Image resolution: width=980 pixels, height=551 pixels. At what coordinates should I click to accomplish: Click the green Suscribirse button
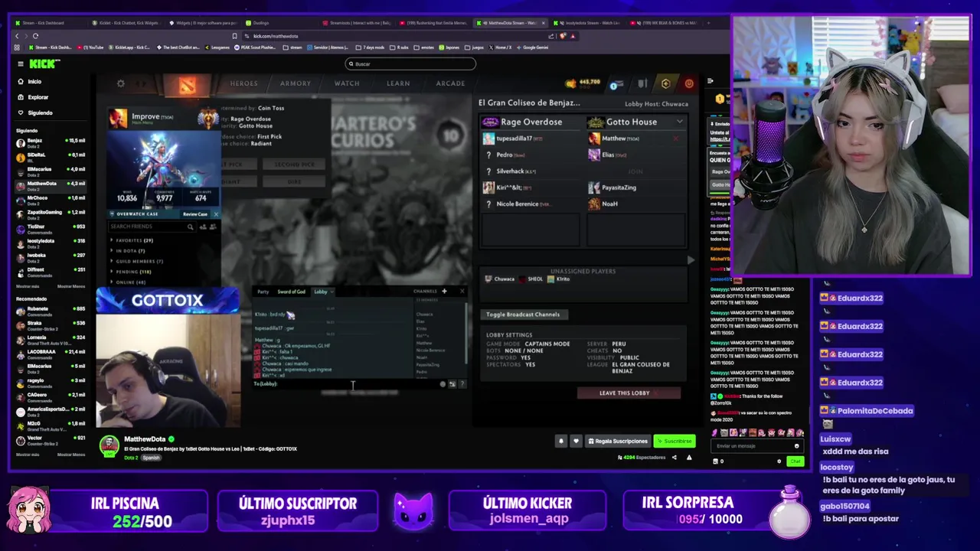pos(675,441)
